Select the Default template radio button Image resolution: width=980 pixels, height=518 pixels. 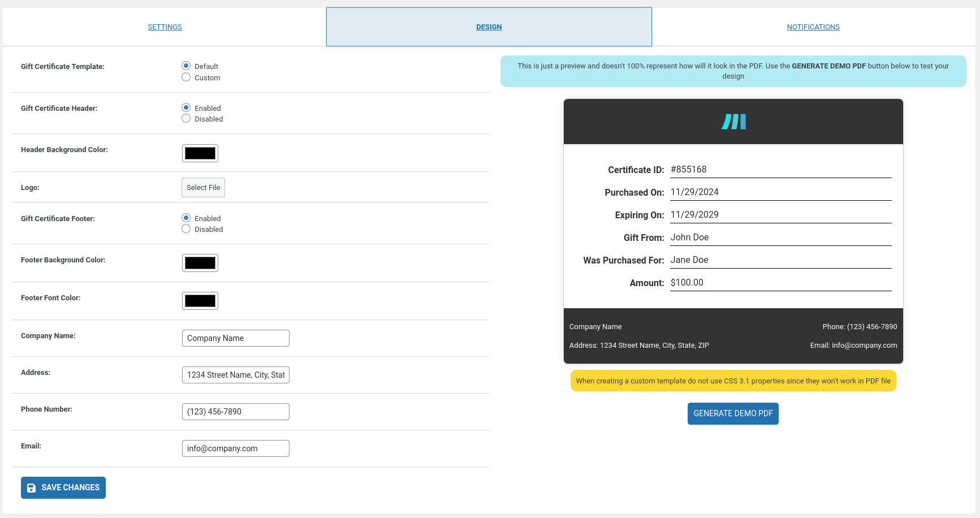click(186, 66)
